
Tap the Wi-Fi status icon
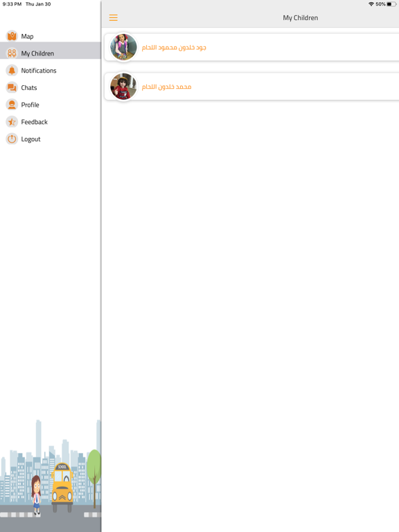pos(371,4)
